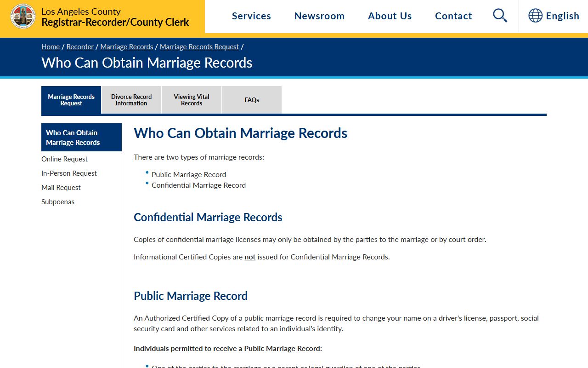The image size is (588, 368).
Task: Switch to the FAQs tab
Action: tap(252, 100)
